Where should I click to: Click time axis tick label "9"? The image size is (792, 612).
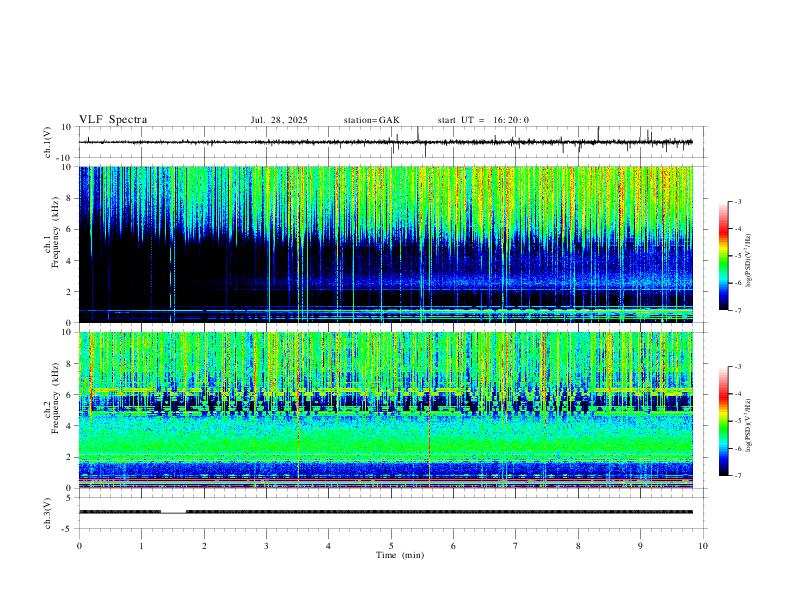click(x=640, y=546)
